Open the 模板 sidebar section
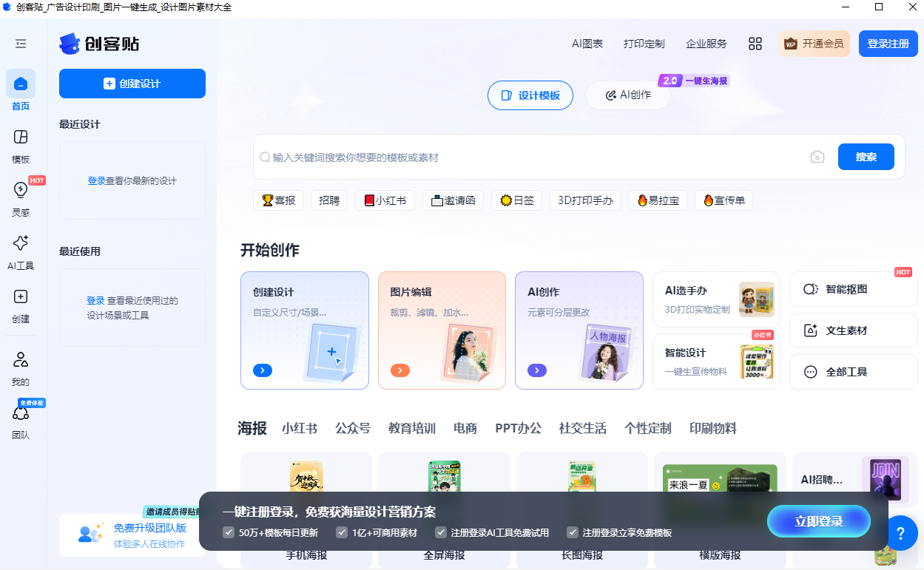Viewport: 924px width, 570px height. [x=21, y=146]
